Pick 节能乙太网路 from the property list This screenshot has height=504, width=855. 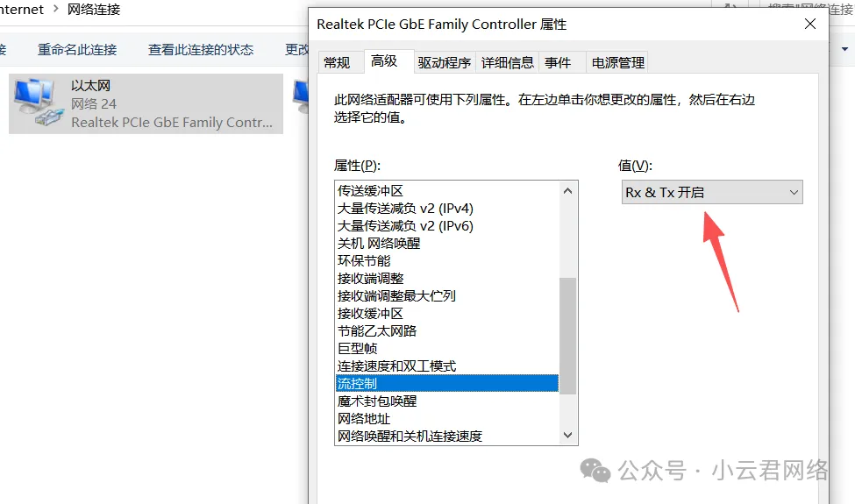tap(377, 330)
